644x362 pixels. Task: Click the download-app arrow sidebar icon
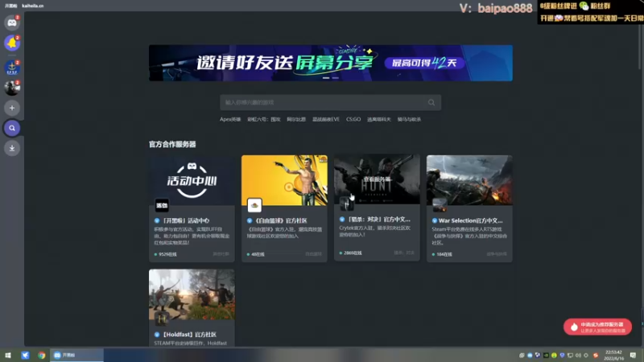coord(12,148)
